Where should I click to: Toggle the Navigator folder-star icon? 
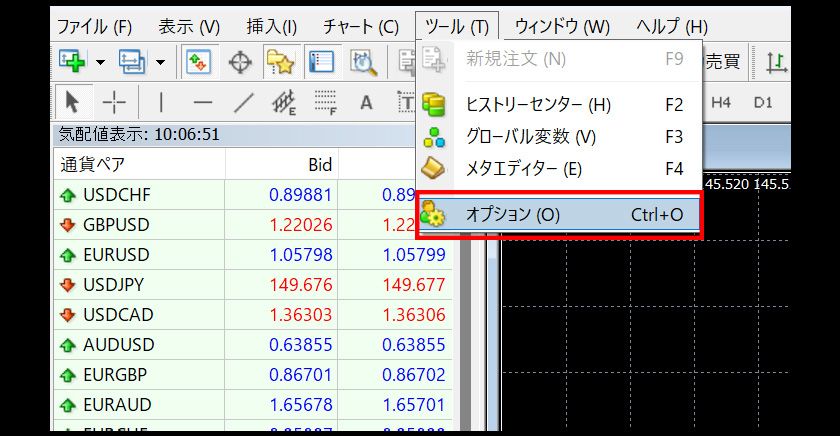pyautogui.click(x=279, y=62)
